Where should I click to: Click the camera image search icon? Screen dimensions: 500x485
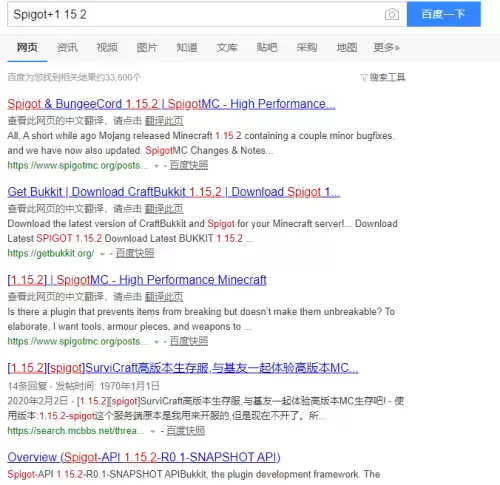click(x=392, y=14)
